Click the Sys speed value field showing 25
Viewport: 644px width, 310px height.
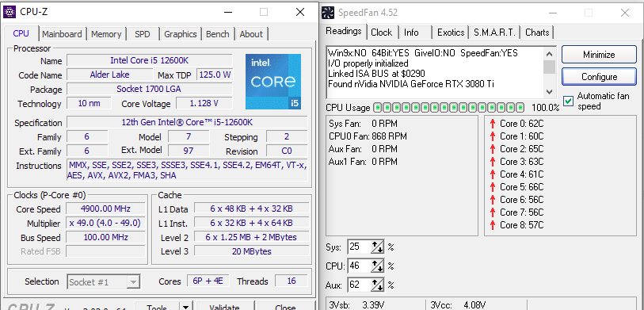click(359, 247)
